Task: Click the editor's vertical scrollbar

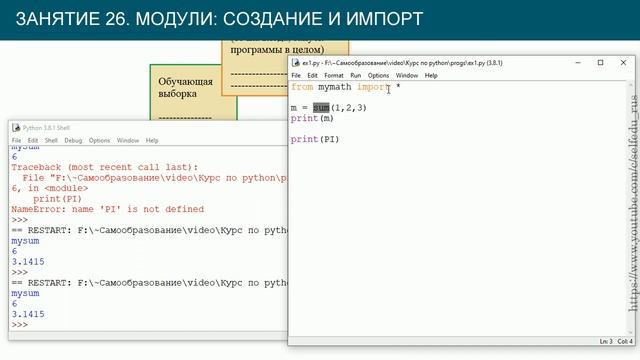Action: pyautogui.click(x=631, y=208)
